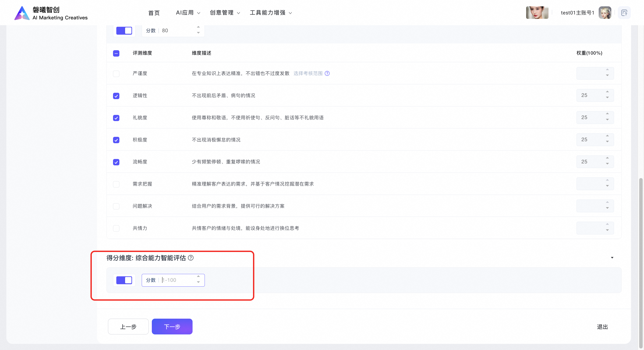Collapse the 得分维度 综合能力智能评估 section arrow
644x350 pixels.
coord(612,258)
